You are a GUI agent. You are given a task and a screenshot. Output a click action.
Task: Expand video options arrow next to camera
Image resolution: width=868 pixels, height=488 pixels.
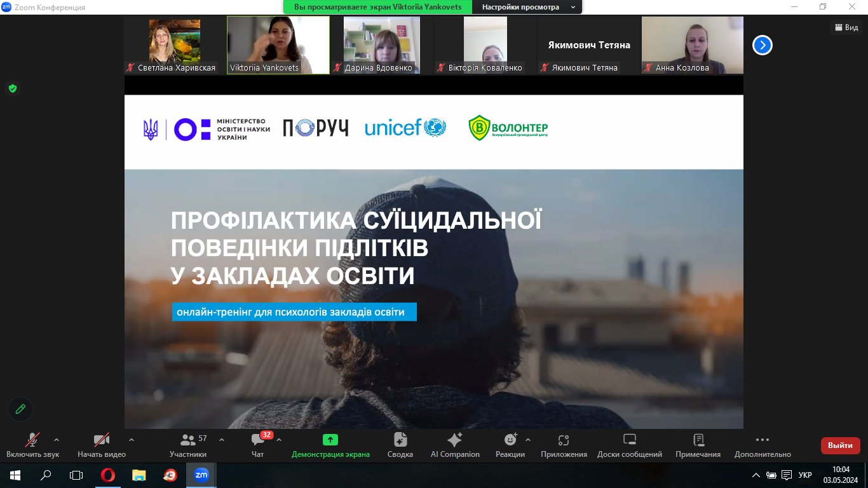coord(132,439)
